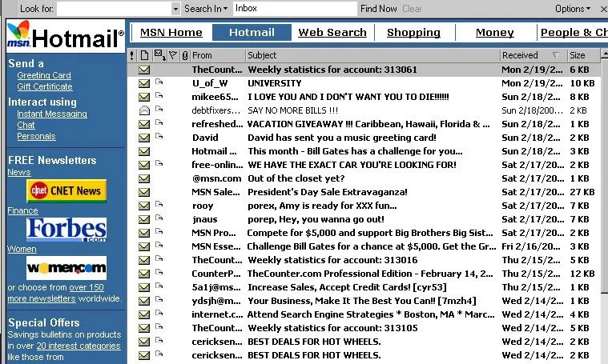Image resolution: width=608 pixels, height=364 pixels.
Task: Open the Options dropdown menu
Action: coord(573,9)
